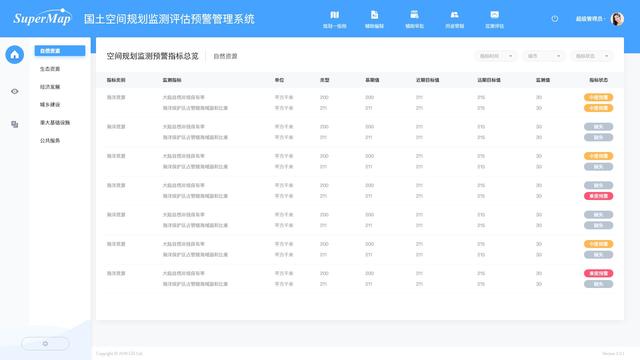Click the 监测值 column header

tap(543, 80)
